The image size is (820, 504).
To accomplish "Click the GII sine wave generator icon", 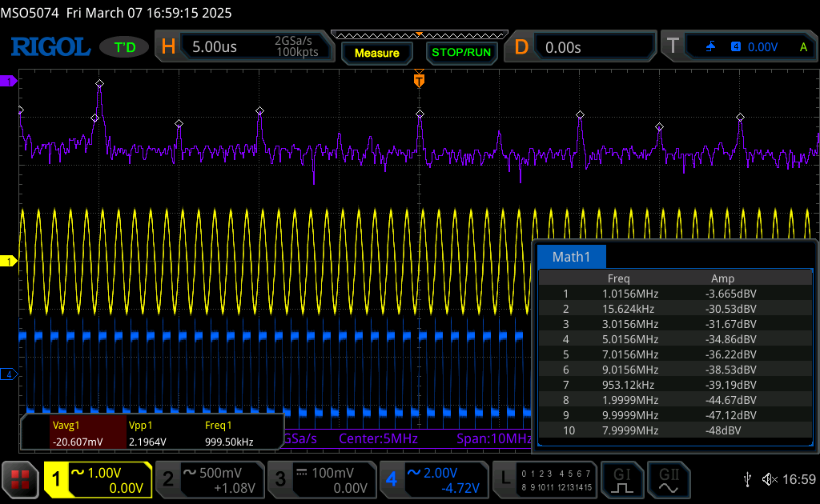I will click(x=667, y=479).
